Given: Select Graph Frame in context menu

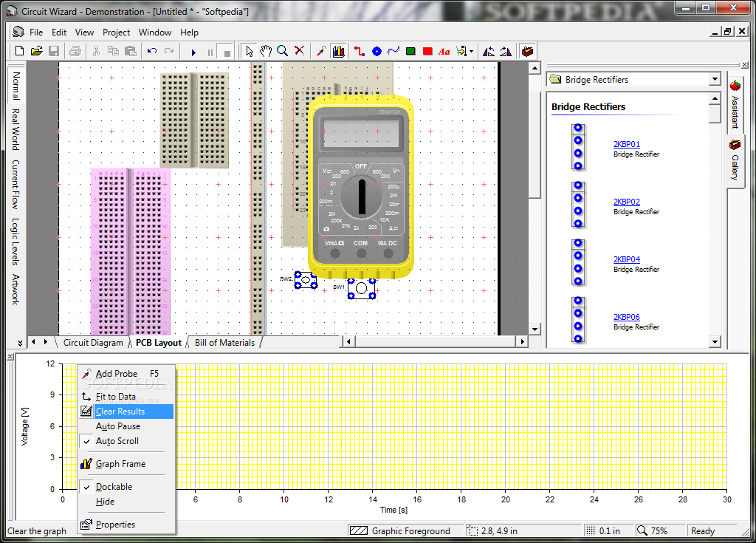Looking at the screenshot, I should [x=126, y=464].
